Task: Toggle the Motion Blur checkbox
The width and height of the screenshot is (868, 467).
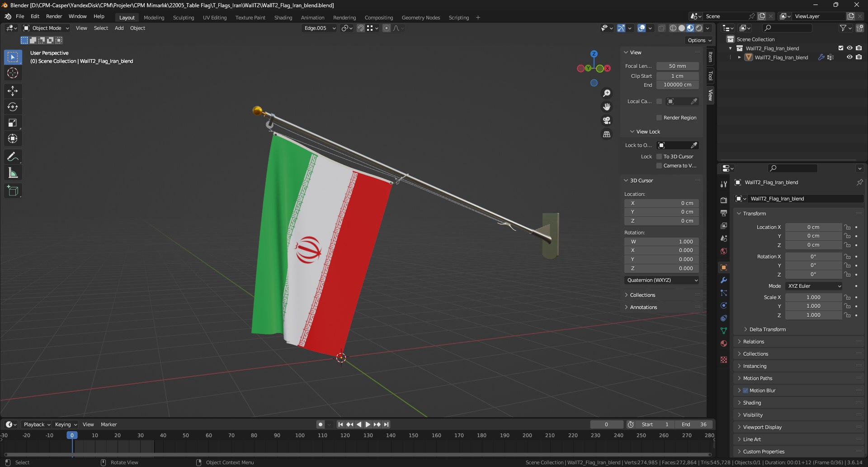Action: coord(745,391)
